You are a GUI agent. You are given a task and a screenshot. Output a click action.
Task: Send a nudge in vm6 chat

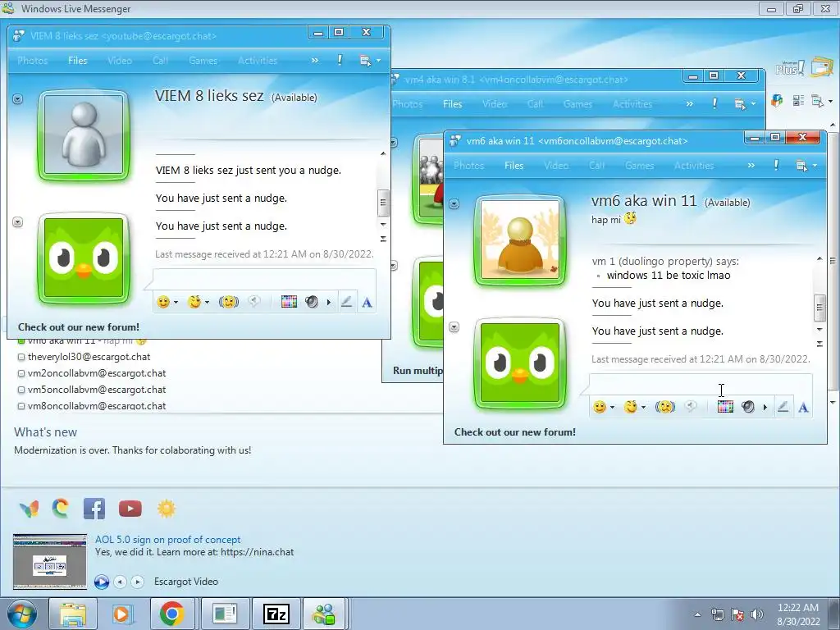(664, 407)
